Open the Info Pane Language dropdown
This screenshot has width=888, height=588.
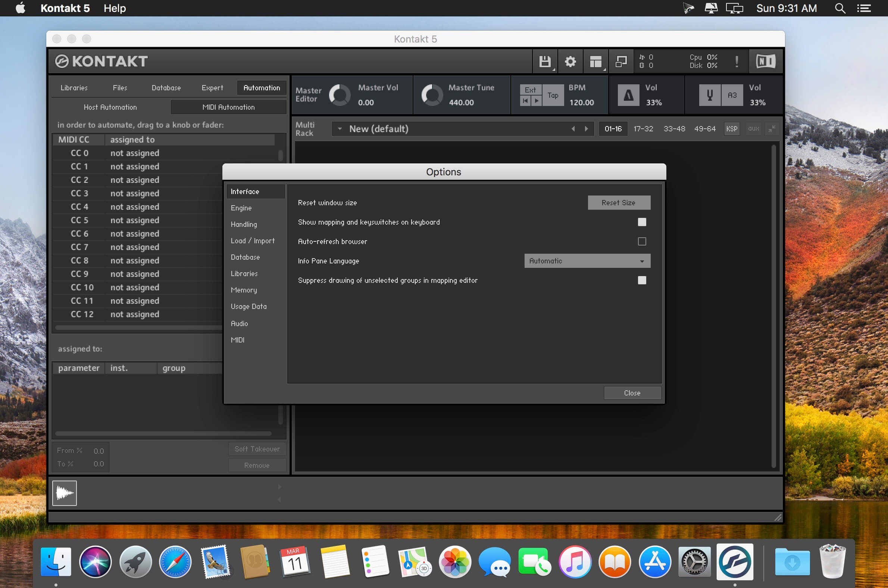click(587, 261)
